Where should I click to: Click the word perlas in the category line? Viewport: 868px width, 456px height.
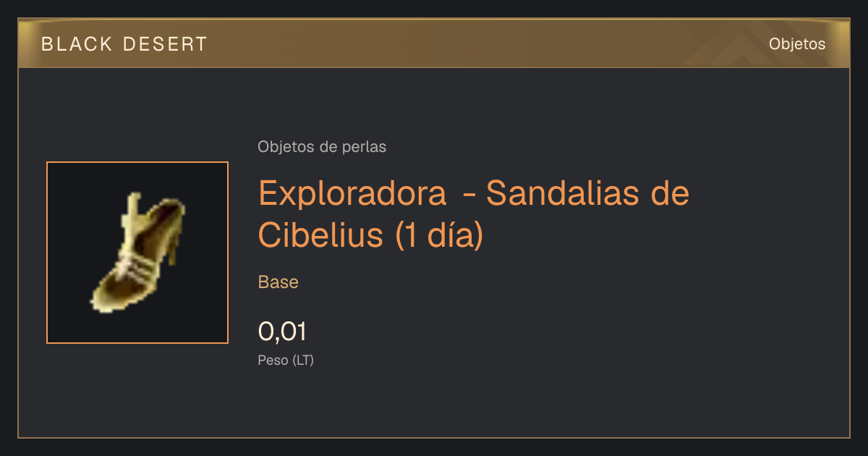point(365,147)
